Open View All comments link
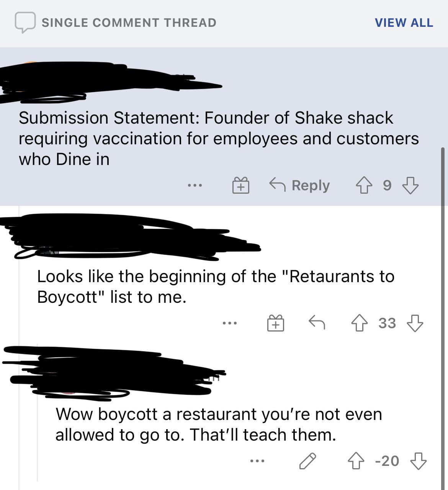Screen dimensions: 448x490 coord(404,23)
